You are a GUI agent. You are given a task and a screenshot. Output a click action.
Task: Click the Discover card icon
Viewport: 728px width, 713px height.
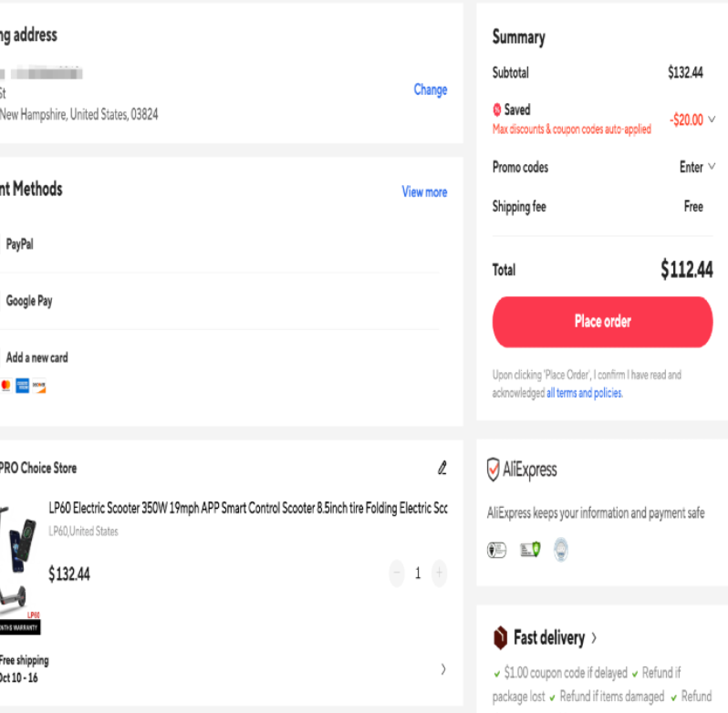(x=38, y=386)
